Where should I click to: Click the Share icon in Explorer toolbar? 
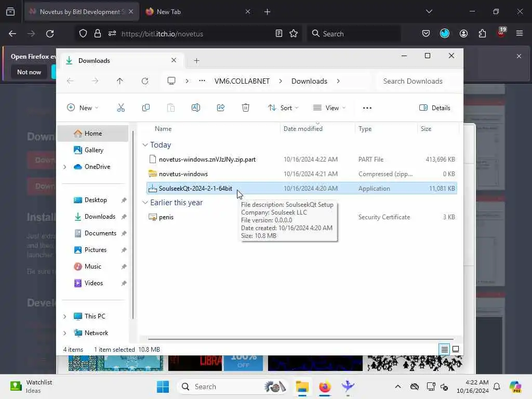point(220,108)
